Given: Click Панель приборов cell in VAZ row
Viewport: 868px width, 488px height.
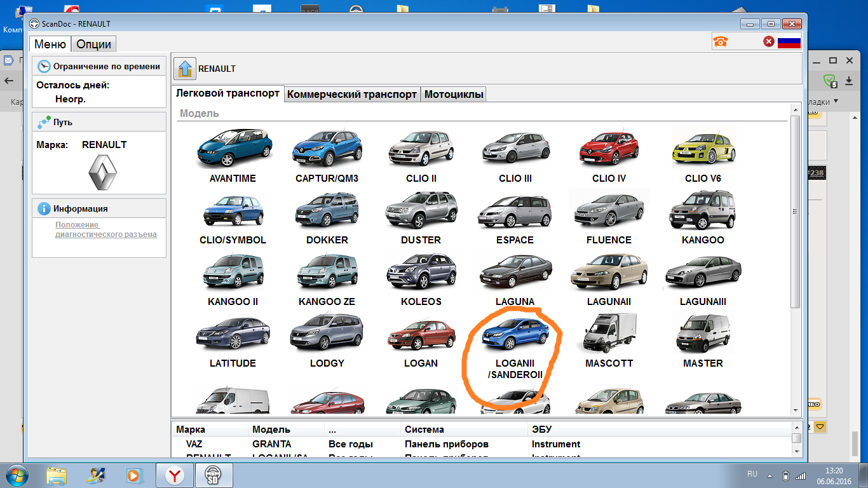Looking at the screenshot, I should point(447,444).
